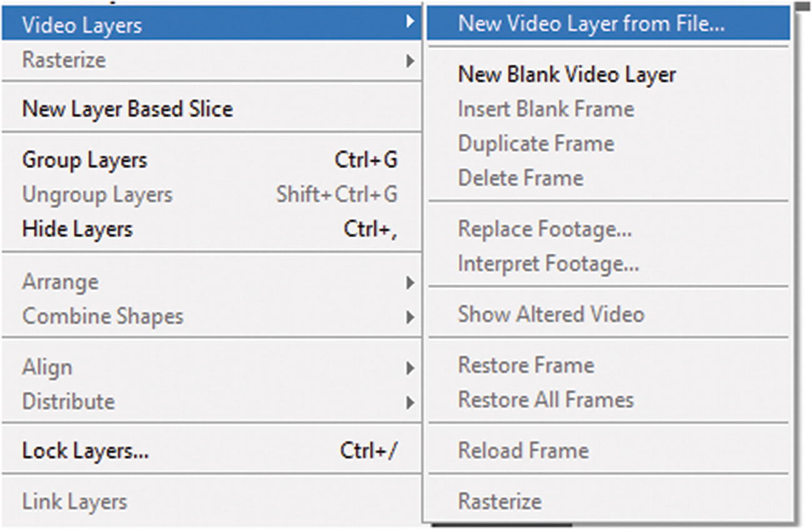
Task: Select Interpret Footage entry
Action: pos(548,264)
